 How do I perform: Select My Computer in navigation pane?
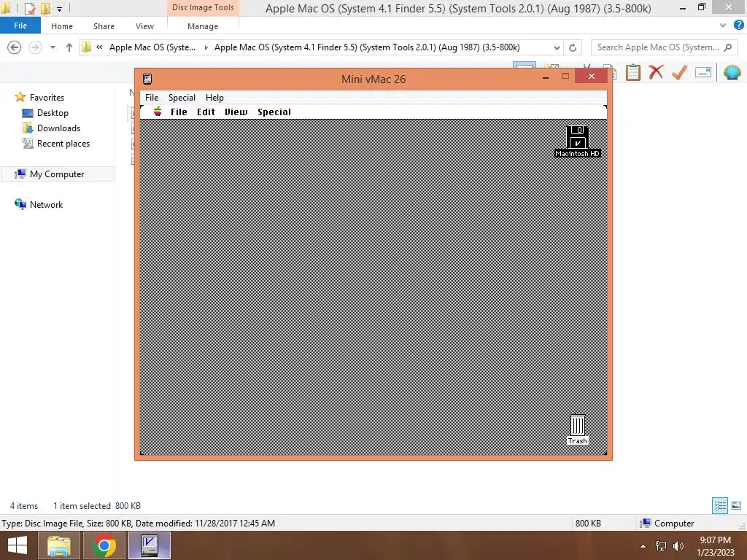coord(57,174)
